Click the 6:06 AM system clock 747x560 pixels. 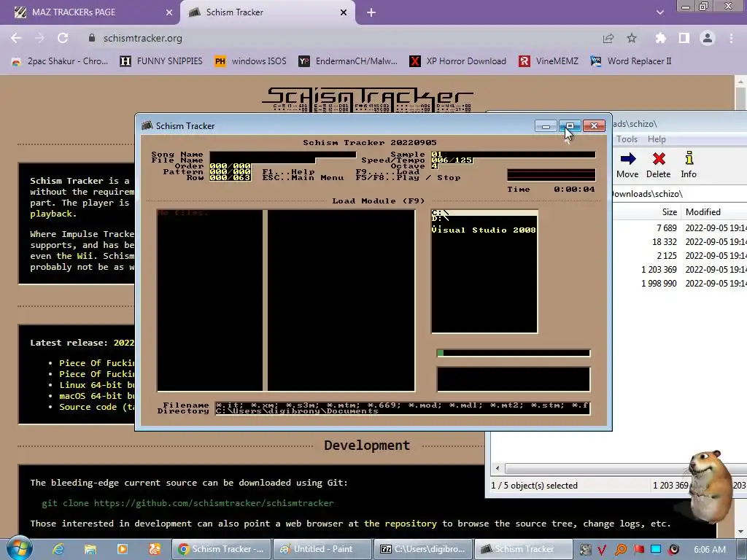tap(710, 549)
